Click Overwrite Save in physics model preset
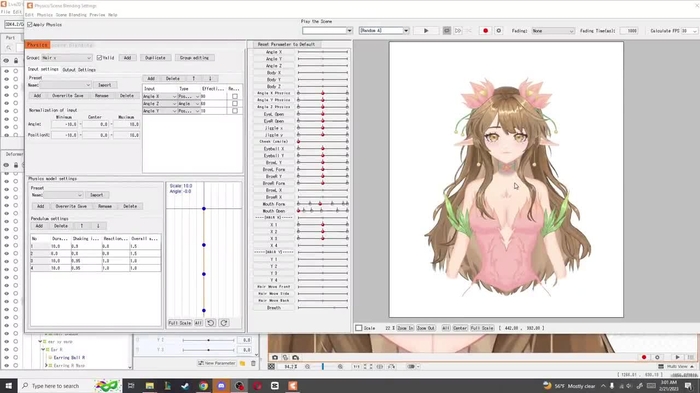This screenshot has height=393, width=700. tap(71, 206)
